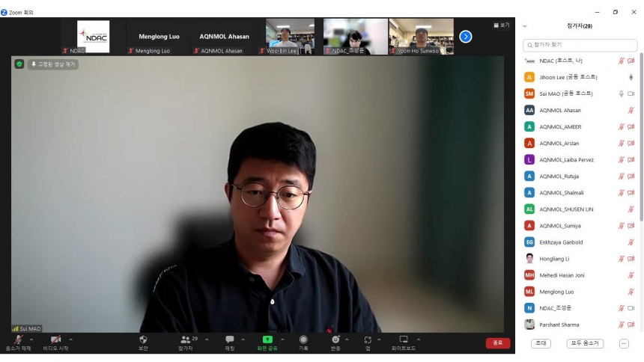Click the green 화면 공유 share icon
This screenshot has width=644, height=362.
tap(267, 340)
